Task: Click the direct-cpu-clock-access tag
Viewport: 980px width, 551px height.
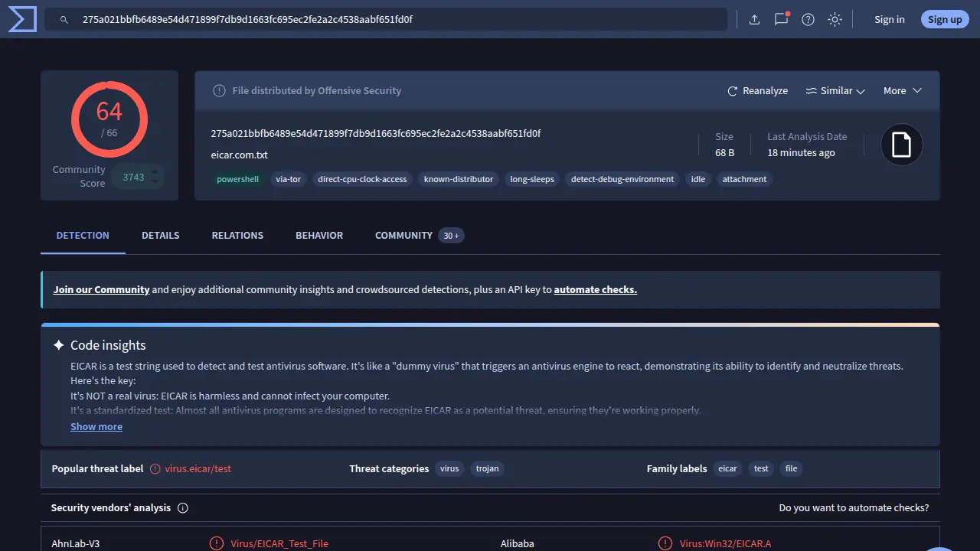Action: [362, 180]
